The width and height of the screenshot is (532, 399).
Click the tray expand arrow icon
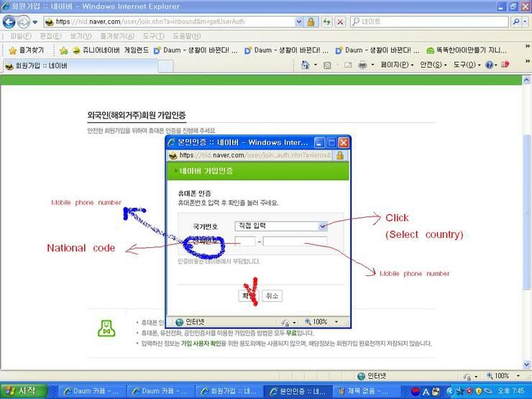tap(451, 392)
